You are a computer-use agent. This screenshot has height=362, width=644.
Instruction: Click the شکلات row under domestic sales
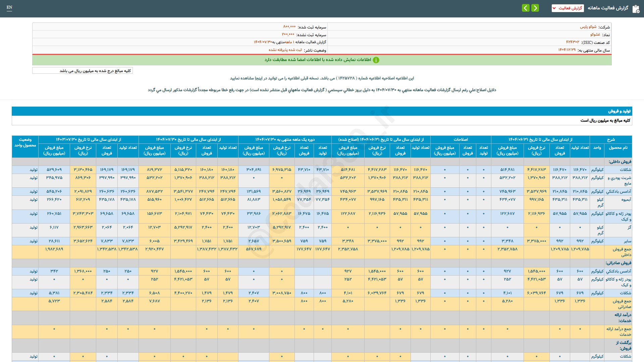[x=625, y=170]
